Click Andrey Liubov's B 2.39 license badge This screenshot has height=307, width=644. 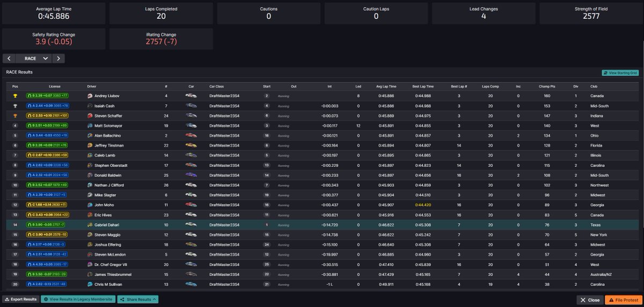47,96
